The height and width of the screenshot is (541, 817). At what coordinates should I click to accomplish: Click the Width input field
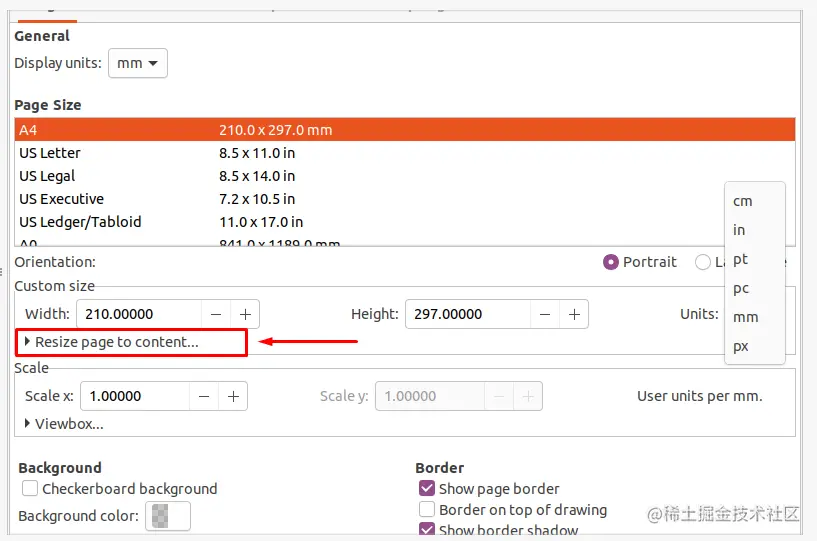pyautogui.click(x=139, y=314)
